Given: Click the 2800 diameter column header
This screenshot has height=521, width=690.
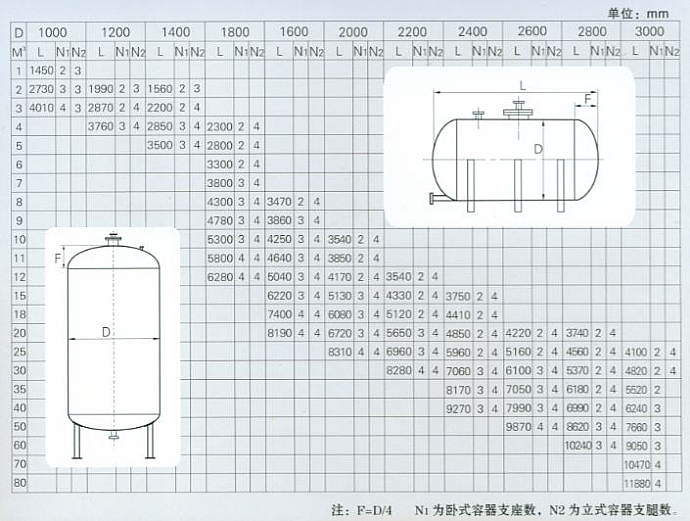Looking at the screenshot, I should coord(592,31).
